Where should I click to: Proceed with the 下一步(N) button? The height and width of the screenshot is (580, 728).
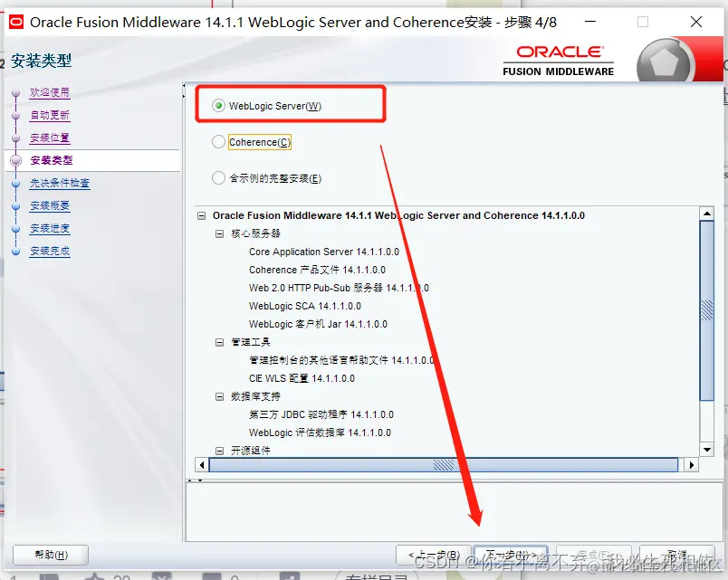(511, 555)
